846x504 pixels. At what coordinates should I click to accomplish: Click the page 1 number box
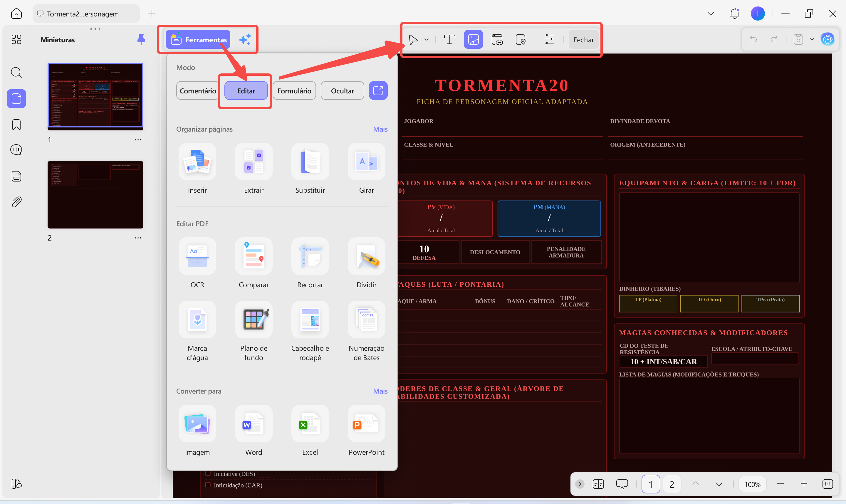[x=650, y=484]
